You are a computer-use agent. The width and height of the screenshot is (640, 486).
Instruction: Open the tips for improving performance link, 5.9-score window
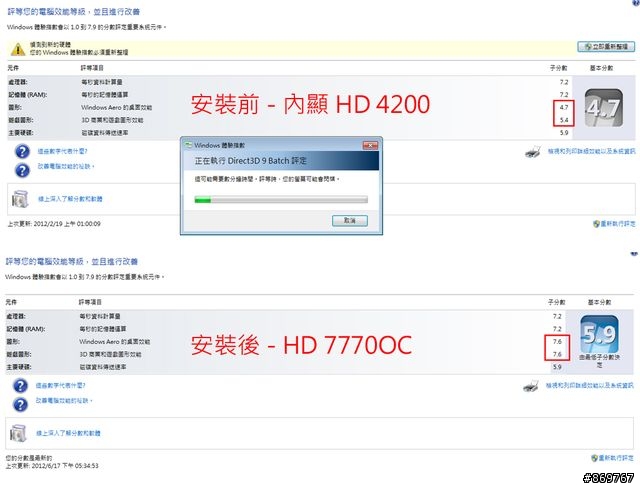(x=64, y=401)
